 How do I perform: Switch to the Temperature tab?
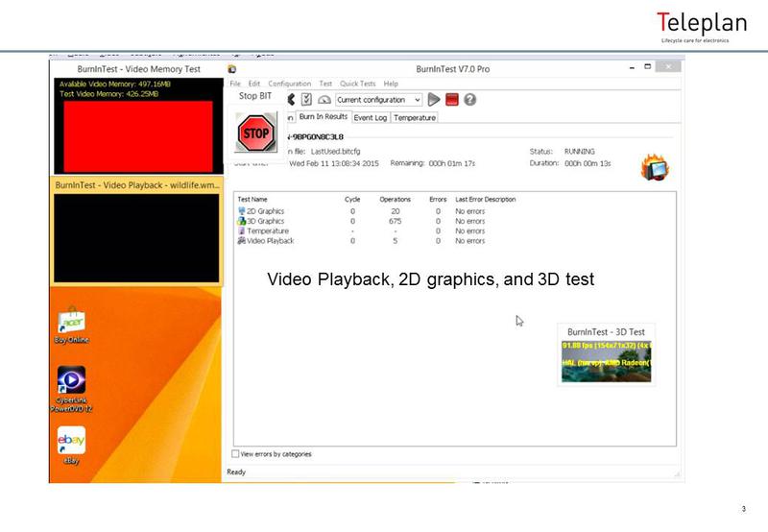tap(415, 117)
